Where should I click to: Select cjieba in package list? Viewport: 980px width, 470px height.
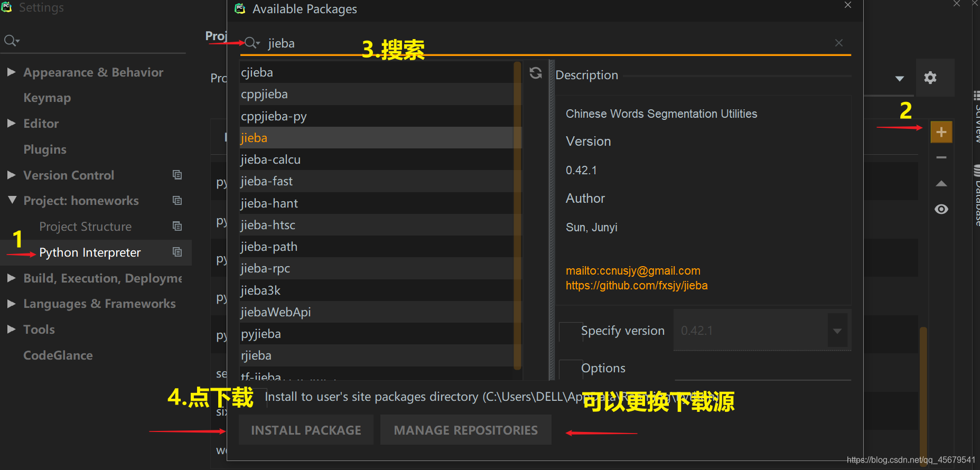click(x=377, y=72)
